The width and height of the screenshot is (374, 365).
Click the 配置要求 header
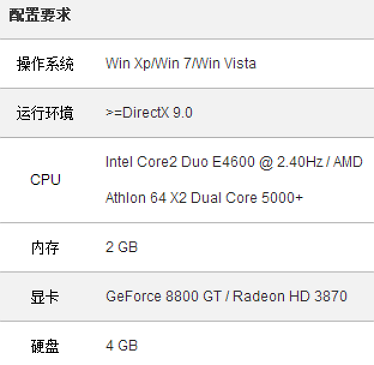[x=40, y=15]
